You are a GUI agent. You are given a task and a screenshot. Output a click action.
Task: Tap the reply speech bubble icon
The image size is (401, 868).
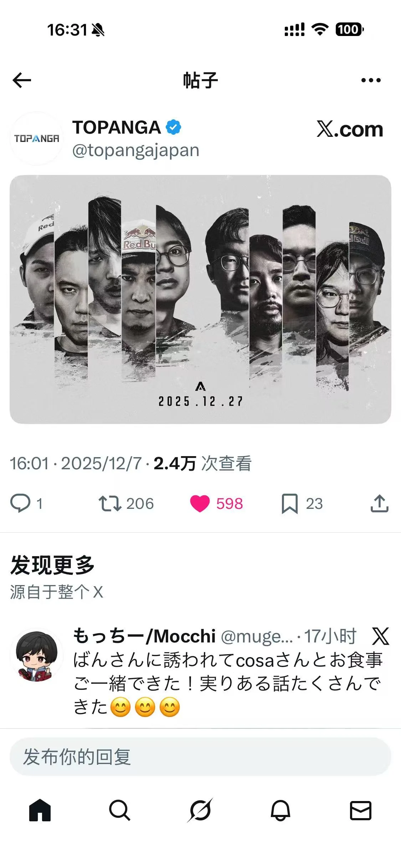[20, 503]
